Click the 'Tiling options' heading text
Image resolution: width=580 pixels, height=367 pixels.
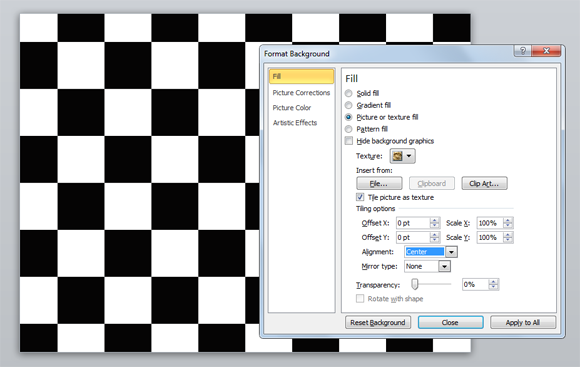pos(375,209)
